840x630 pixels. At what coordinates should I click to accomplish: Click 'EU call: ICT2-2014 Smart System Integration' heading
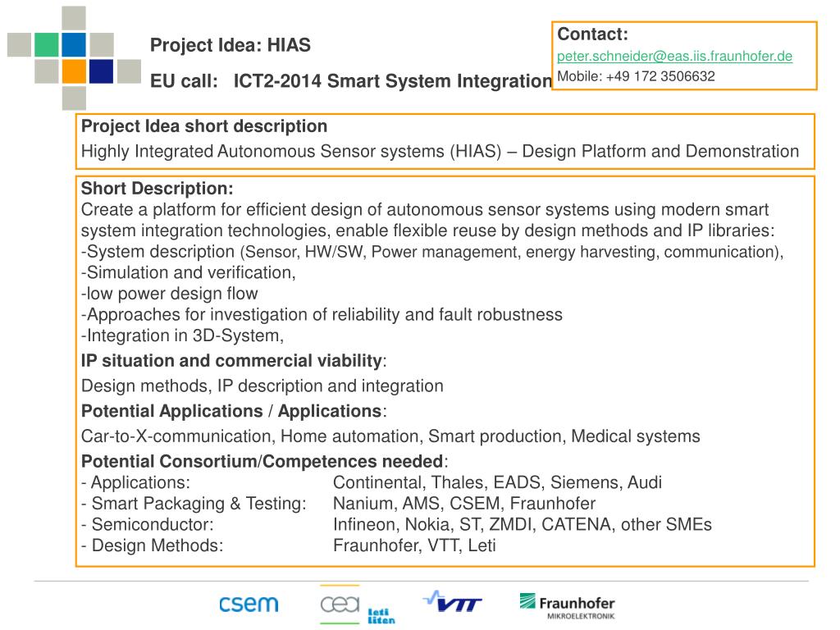351,81
